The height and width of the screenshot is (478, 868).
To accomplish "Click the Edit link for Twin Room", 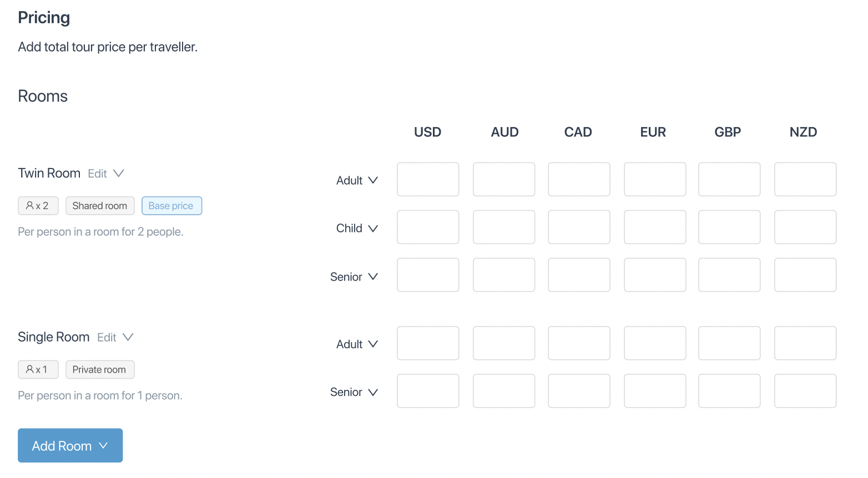I will (97, 173).
